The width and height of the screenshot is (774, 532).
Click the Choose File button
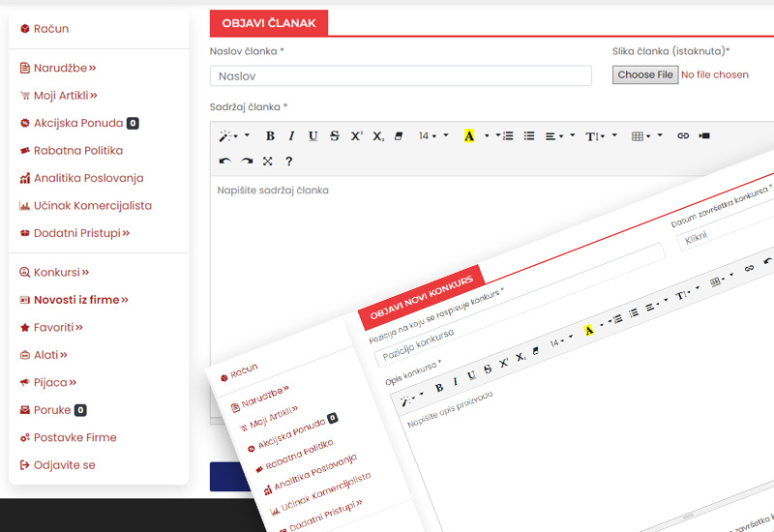click(x=645, y=74)
